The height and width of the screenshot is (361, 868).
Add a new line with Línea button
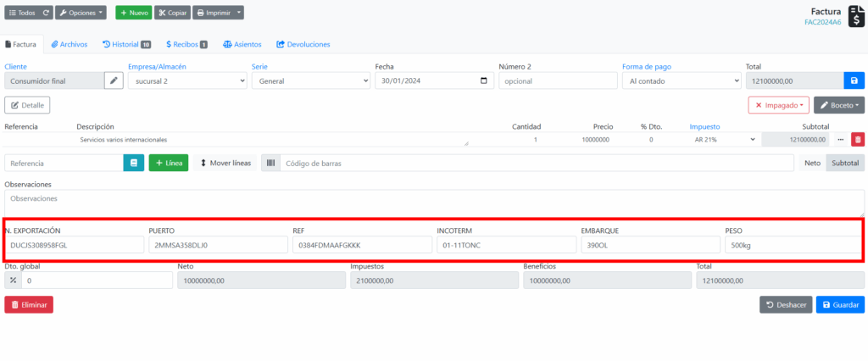168,163
